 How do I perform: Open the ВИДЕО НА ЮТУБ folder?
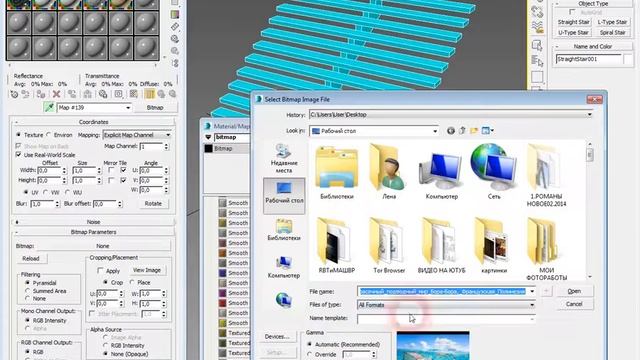pyautogui.click(x=441, y=246)
